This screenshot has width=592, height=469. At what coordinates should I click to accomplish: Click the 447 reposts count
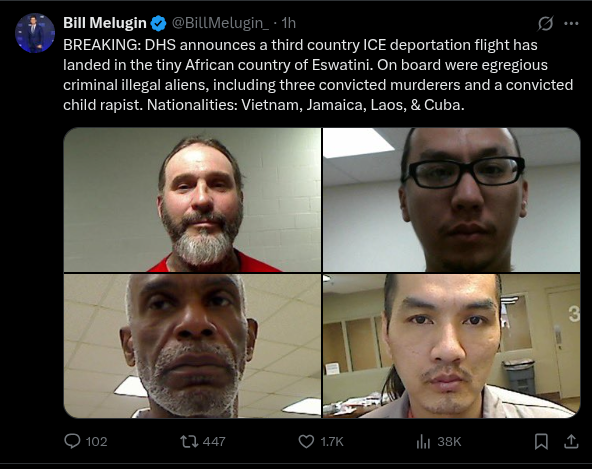214,441
